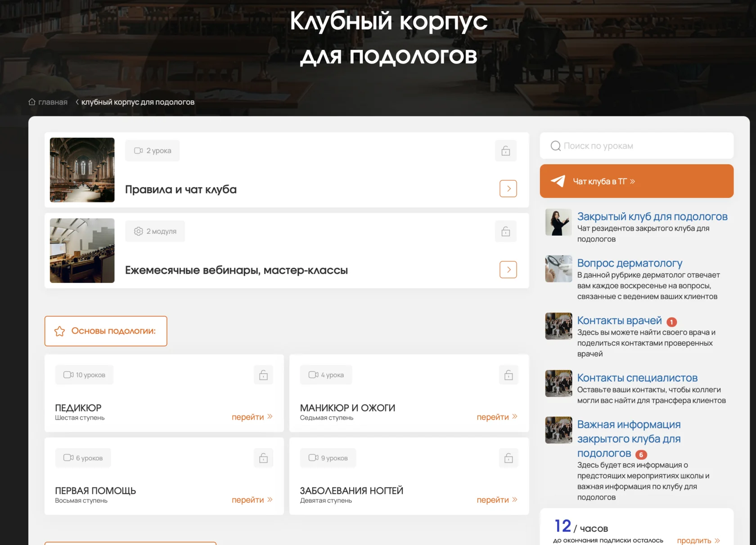Click перейти on ЗАБОЛЕВАНИЯ НОГТЕЙ card
The width and height of the screenshot is (756, 545).
tap(497, 500)
